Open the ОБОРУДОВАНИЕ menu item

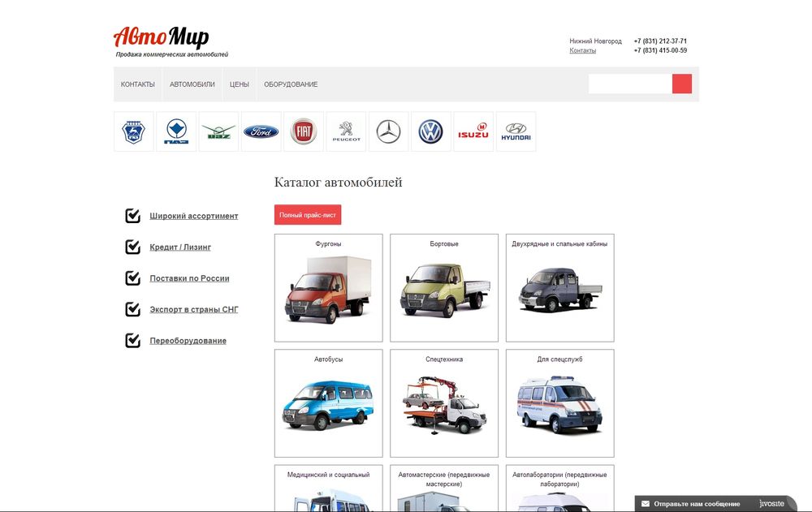coord(291,84)
